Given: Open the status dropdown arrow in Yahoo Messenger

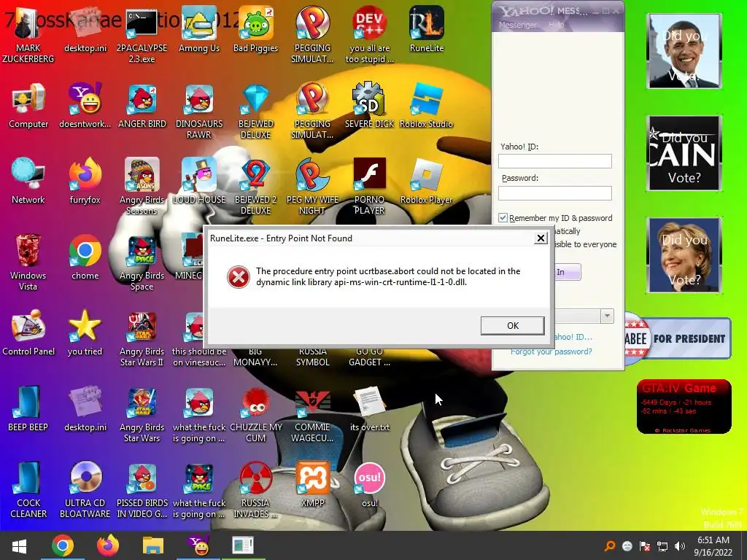Looking at the screenshot, I should (607, 316).
